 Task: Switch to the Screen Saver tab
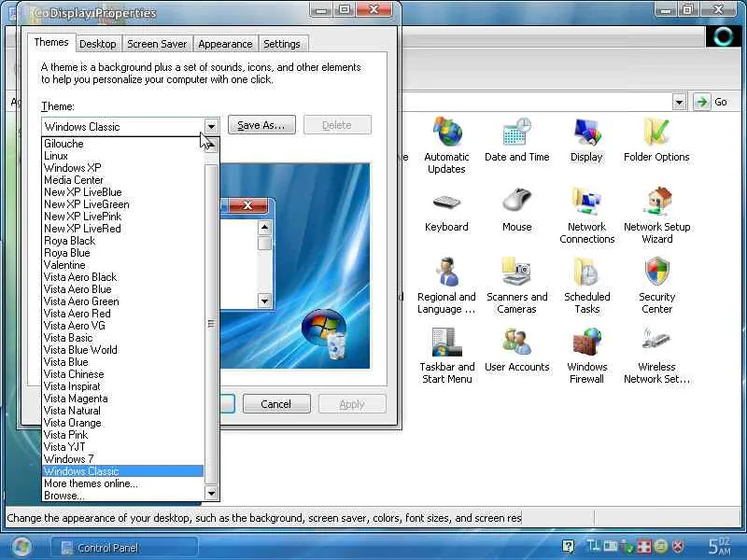(x=157, y=44)
